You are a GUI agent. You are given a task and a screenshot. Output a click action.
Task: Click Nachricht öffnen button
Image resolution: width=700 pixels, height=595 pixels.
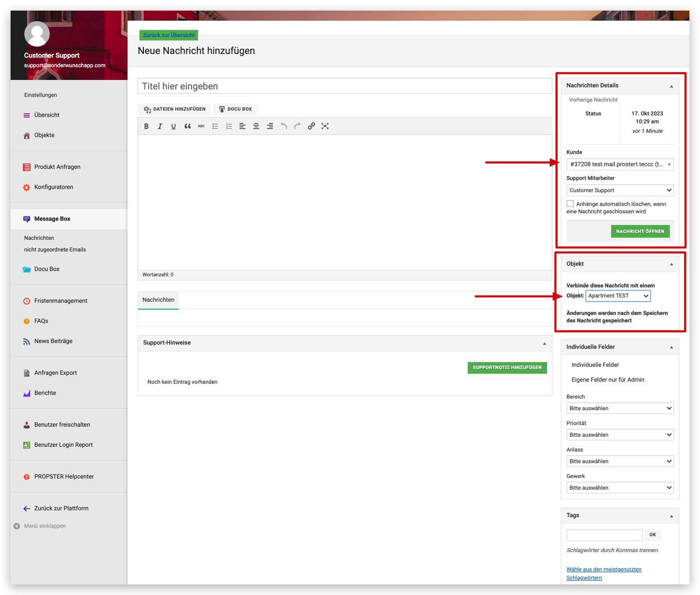(640, 231)
